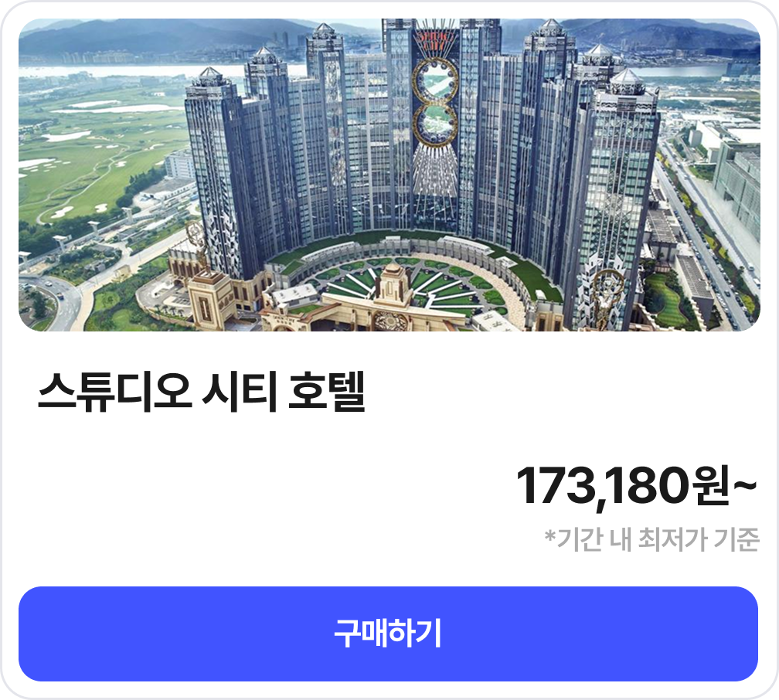This screenshot has height=700, width=779.
Task: Click the 구매하기 purchase button
Action: click(389, 634)
